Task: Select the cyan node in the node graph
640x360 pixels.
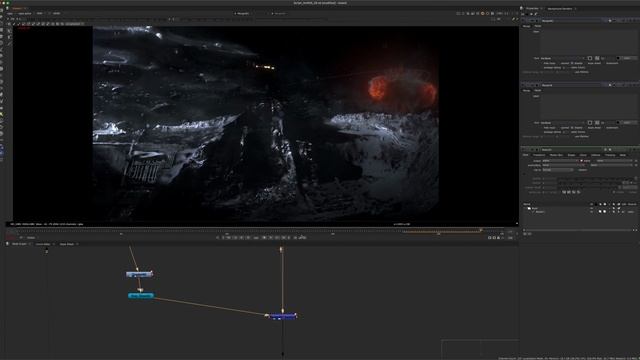Action: (141, 296)
